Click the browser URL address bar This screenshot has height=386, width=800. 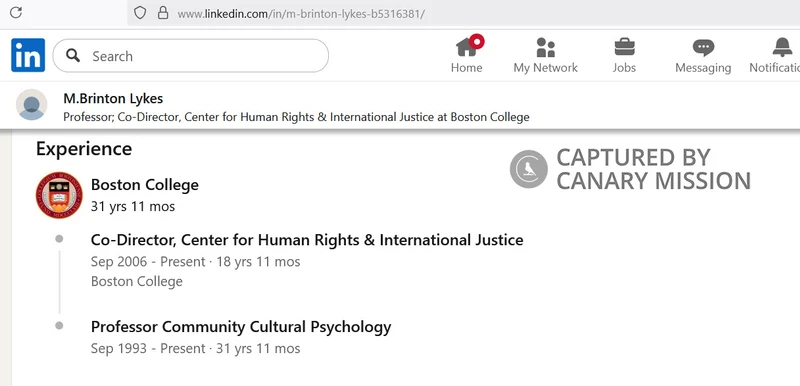tap(463, 13)
